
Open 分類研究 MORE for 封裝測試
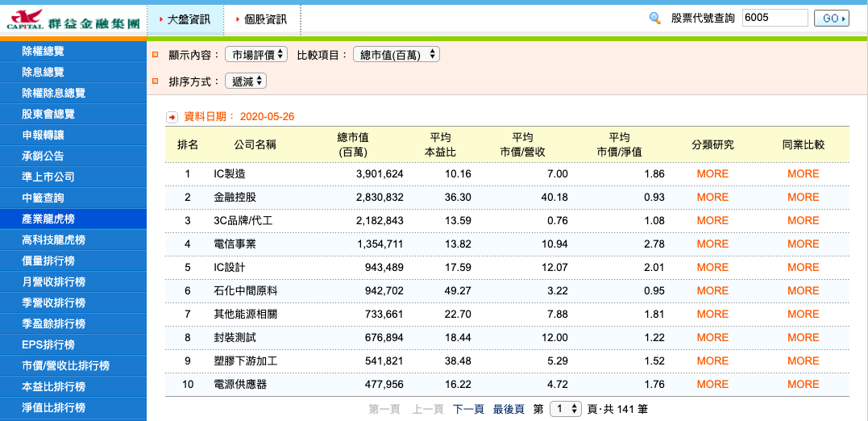tap(712, 337)
